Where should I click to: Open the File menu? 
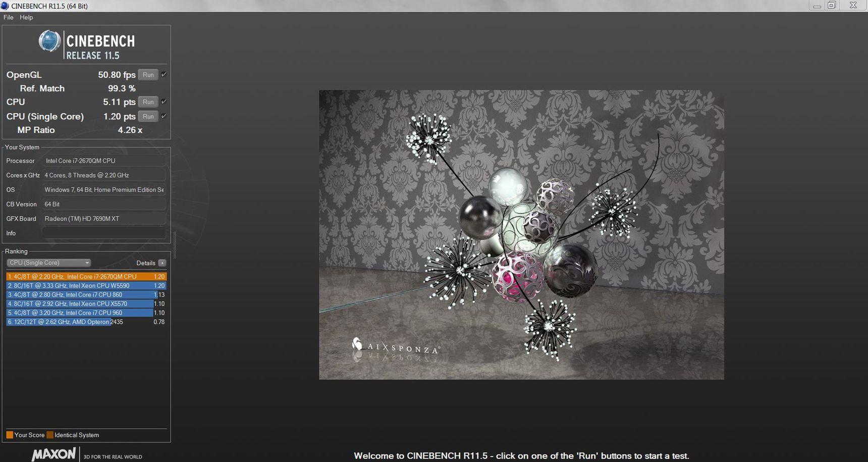tap(8, 17)
